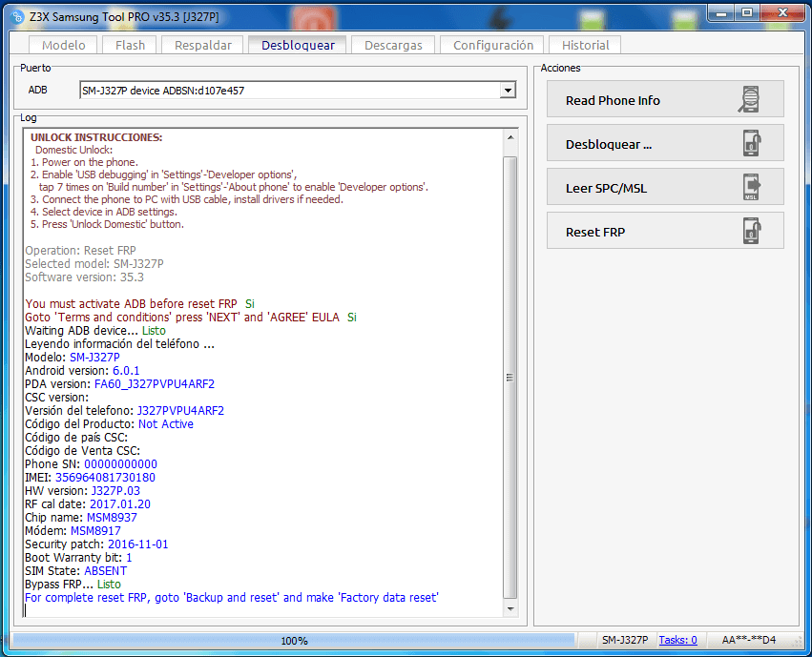Viewport: 812px width, 657px height.
Task: Click the Leer SPC/MSL button label
Action: click(x=606, y=188)
